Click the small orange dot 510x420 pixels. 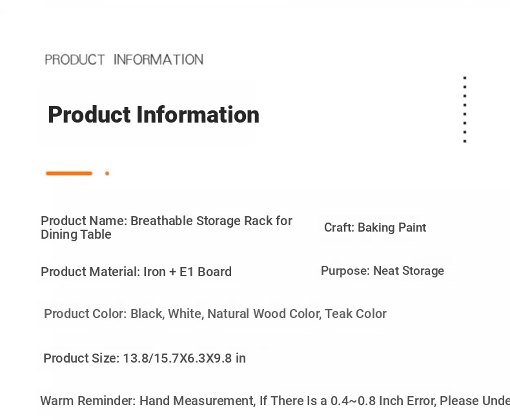107,174
